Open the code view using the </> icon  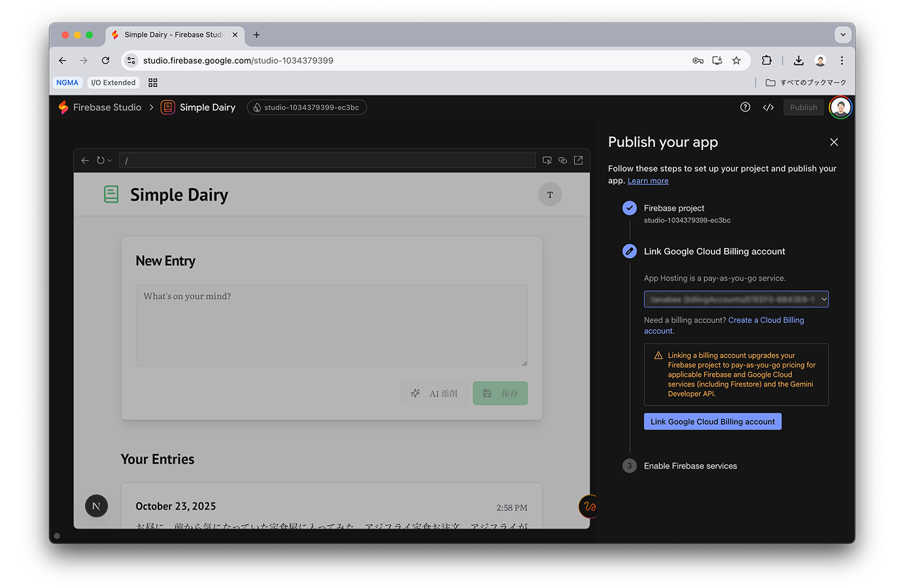coord(769,107)
